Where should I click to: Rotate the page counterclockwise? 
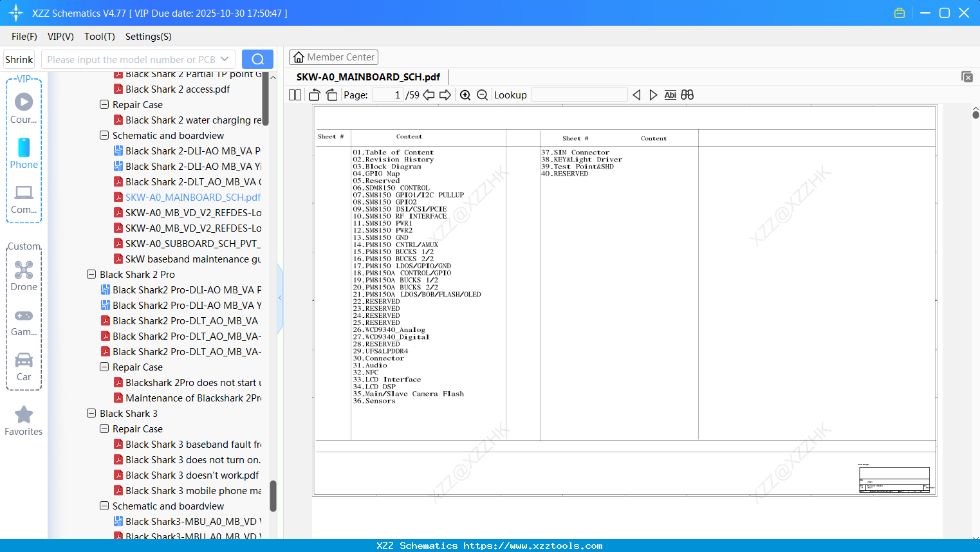(x=314, y=95)
